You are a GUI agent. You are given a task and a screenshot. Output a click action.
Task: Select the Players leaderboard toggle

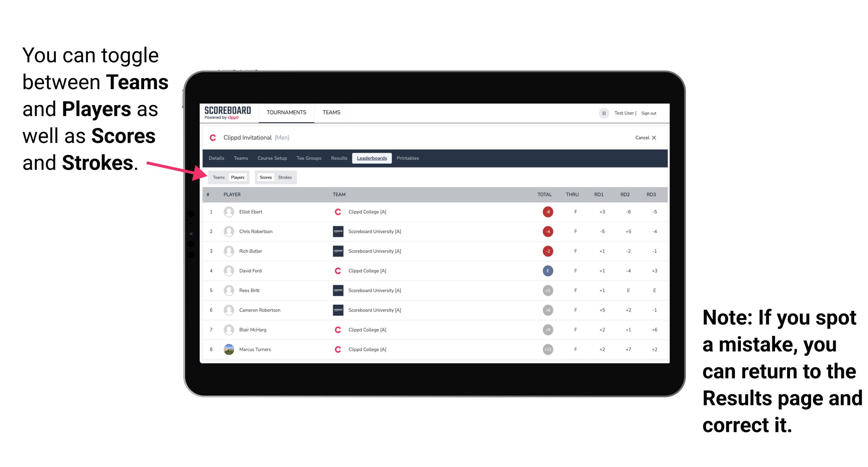[x=237, y=177]
